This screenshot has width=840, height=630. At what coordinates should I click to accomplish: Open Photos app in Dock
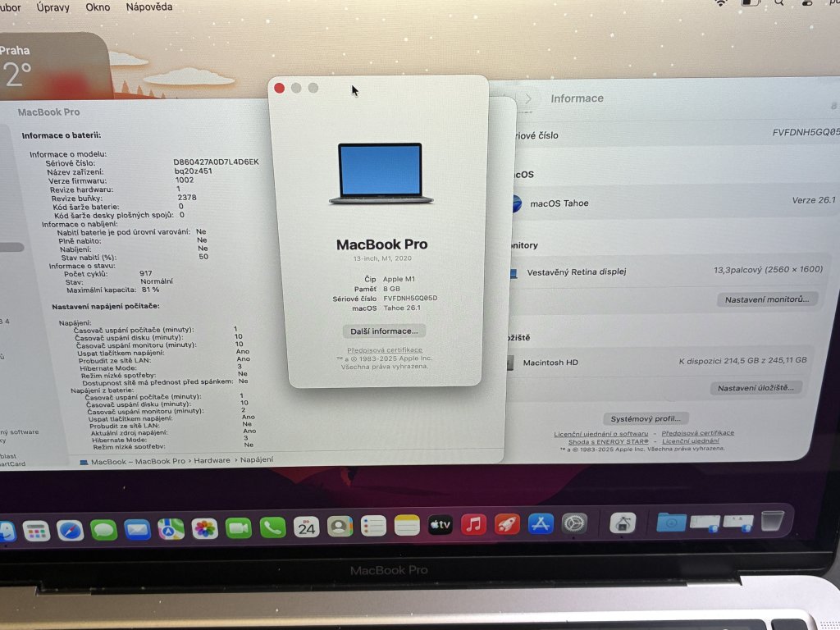pos(204,529)
